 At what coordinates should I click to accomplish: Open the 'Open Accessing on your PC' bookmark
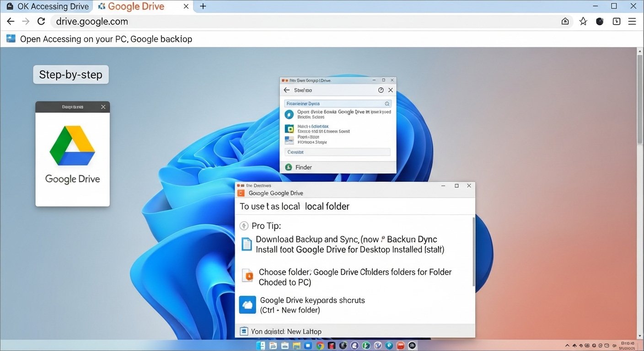(x=99, y=39)
